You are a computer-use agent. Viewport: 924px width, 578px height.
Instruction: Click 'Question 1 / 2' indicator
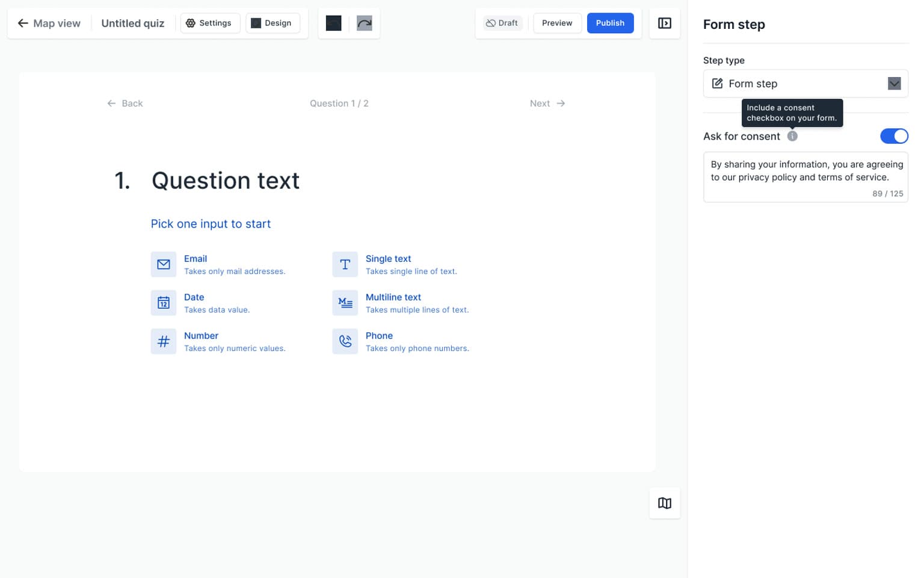point(339,103)
